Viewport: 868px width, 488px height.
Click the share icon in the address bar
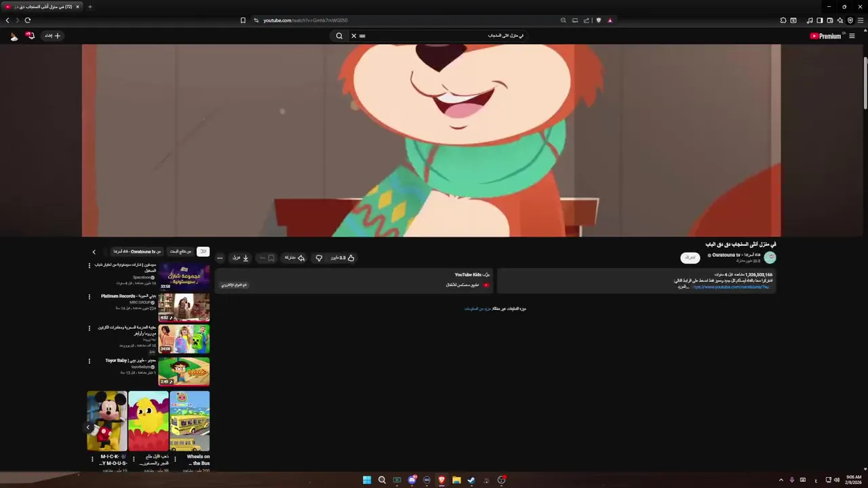[x=586, y=20]
